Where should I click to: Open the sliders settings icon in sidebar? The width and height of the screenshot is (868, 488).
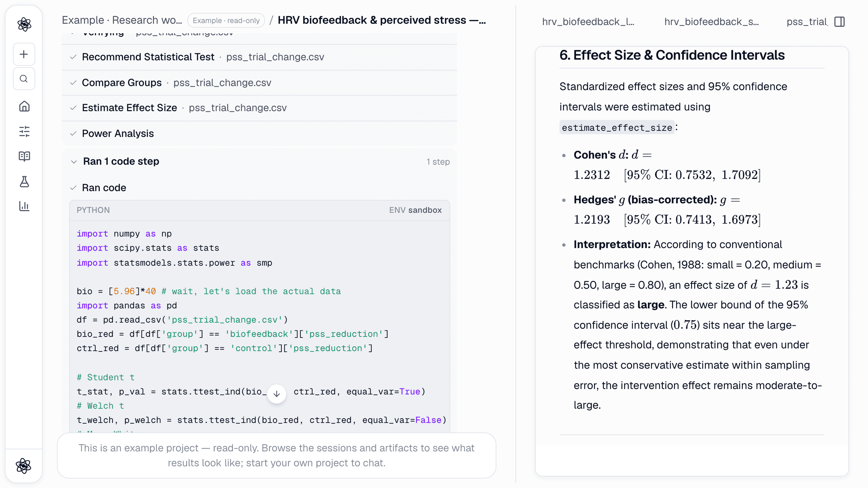24,131
